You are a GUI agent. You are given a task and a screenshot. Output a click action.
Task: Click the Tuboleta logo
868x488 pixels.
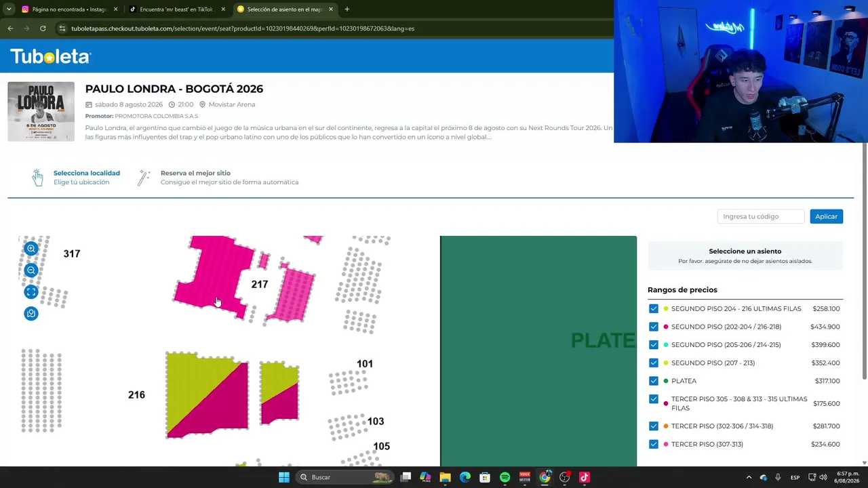click(50, 56)
